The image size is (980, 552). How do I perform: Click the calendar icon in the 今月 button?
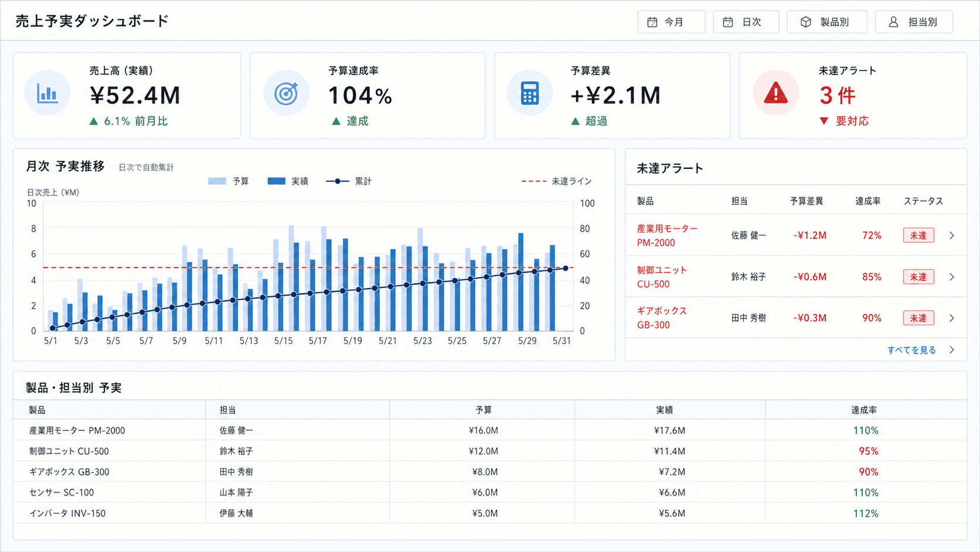click(x=652, y=22)
